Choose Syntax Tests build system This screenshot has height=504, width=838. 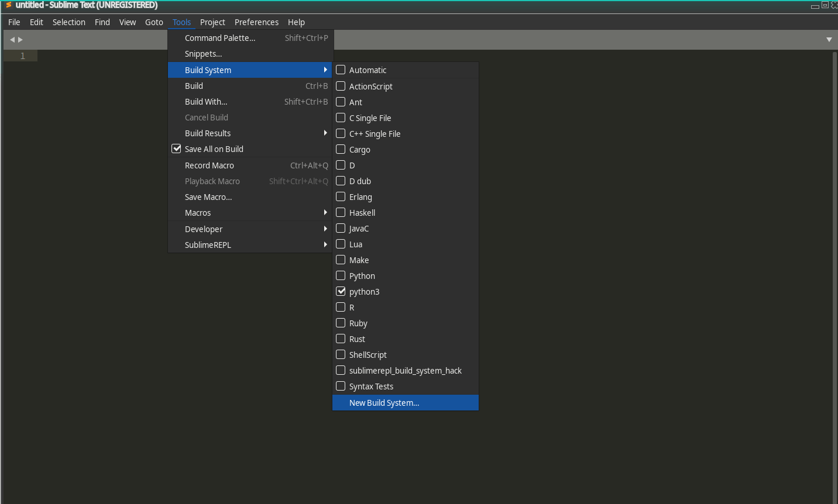click(x=406, y=386)
